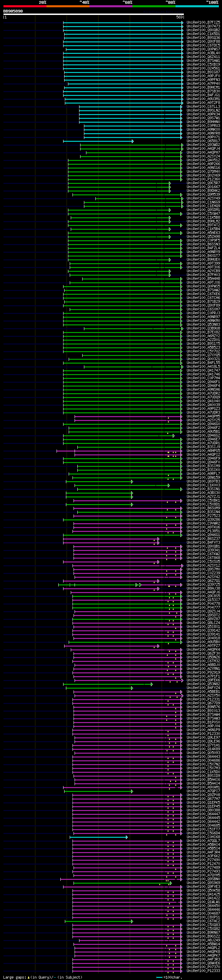Click label UniRef100_Q14K89
This screenshot has width=222, height=980.
click(x=203, y=749)
